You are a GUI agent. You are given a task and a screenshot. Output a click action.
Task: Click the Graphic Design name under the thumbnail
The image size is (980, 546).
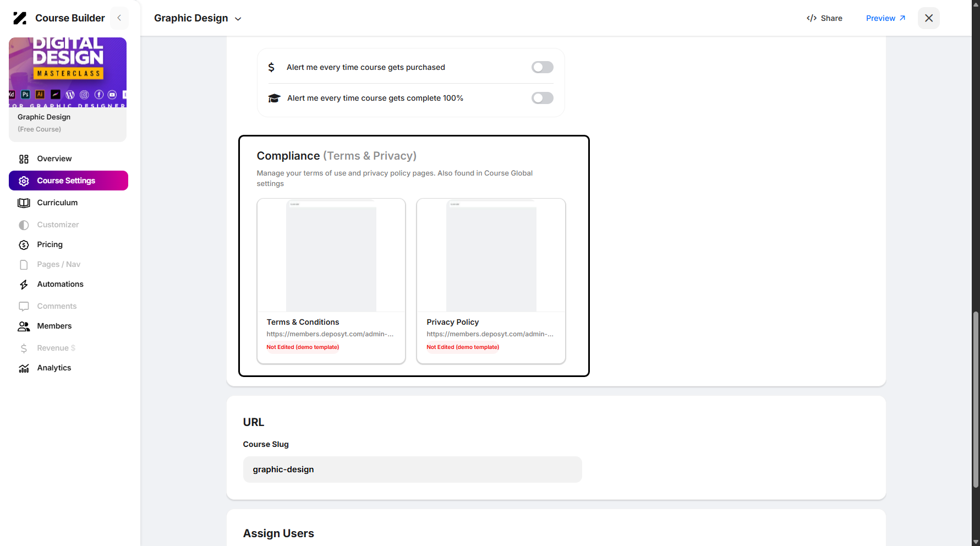point(44,117)
